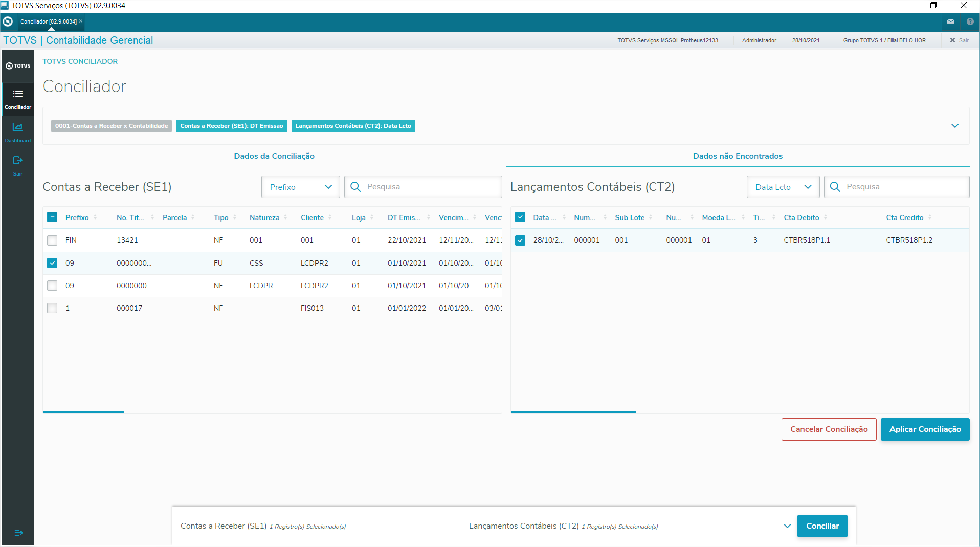Sort by Tipo column arrows

[235, 217]
